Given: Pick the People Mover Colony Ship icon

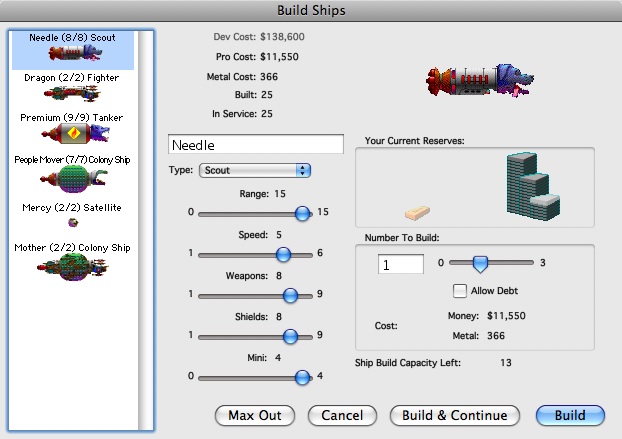Looking at the screenshot, I should pos(71,177).
